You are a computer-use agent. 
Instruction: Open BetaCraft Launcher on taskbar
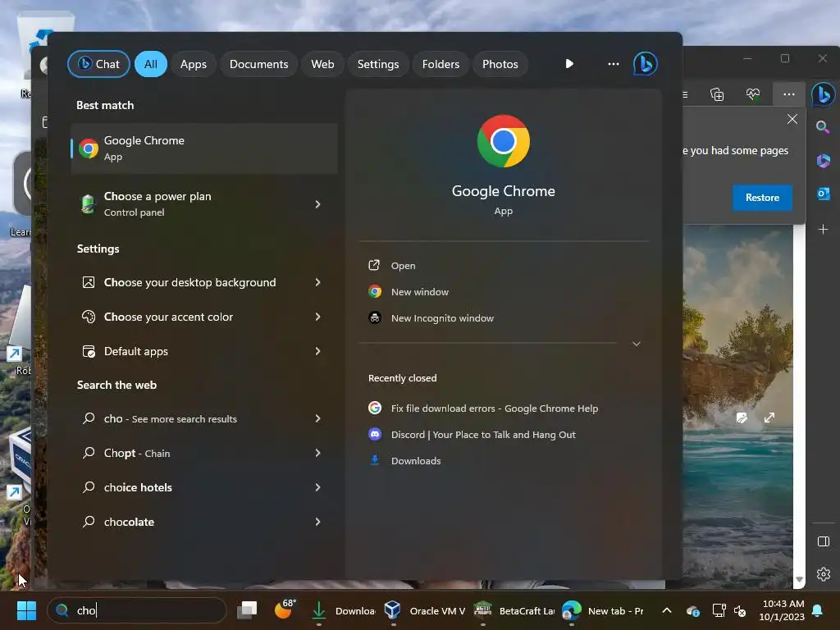pos(514,610)
